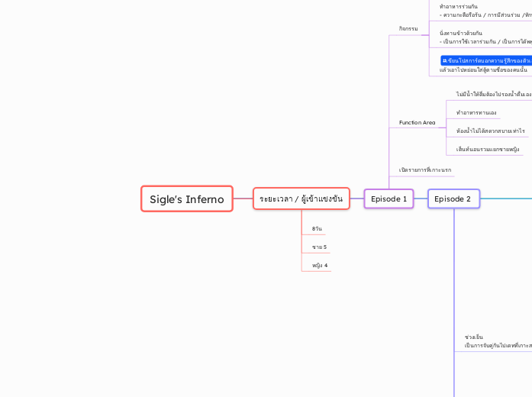Click the "ช่วงเย็น" subtopic under Episode 2
Image resolution: width=532 pixels, height=397 pixels.
click(474, 337)
